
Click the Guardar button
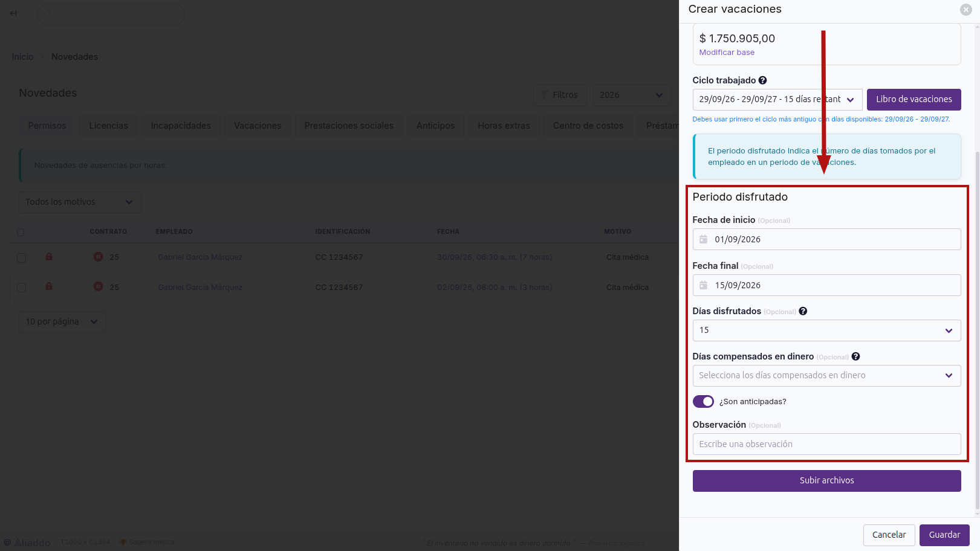(944, 535)
